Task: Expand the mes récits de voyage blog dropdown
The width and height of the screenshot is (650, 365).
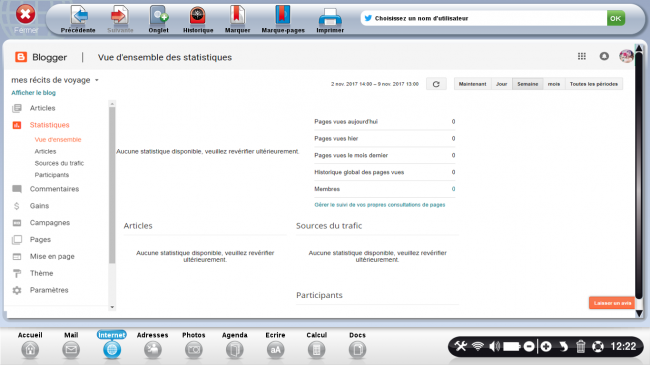Action: coord(97,80)
